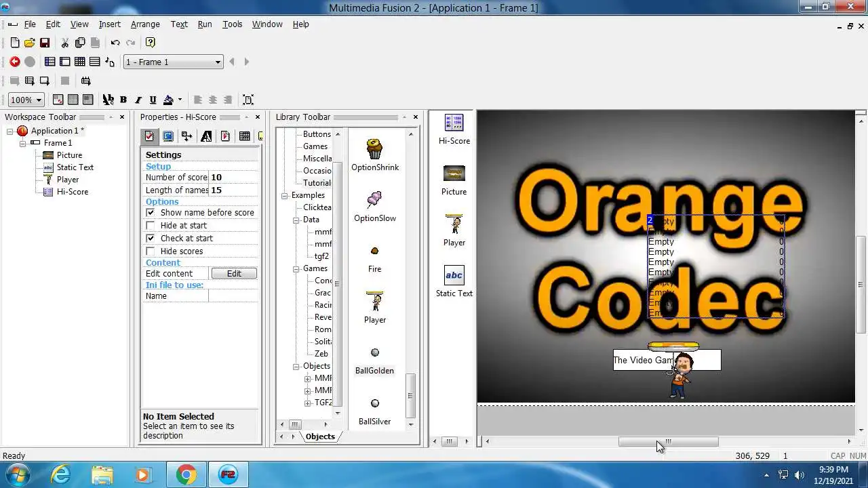Open the Run menu
The image size is (868, 488).
[205, 24]
